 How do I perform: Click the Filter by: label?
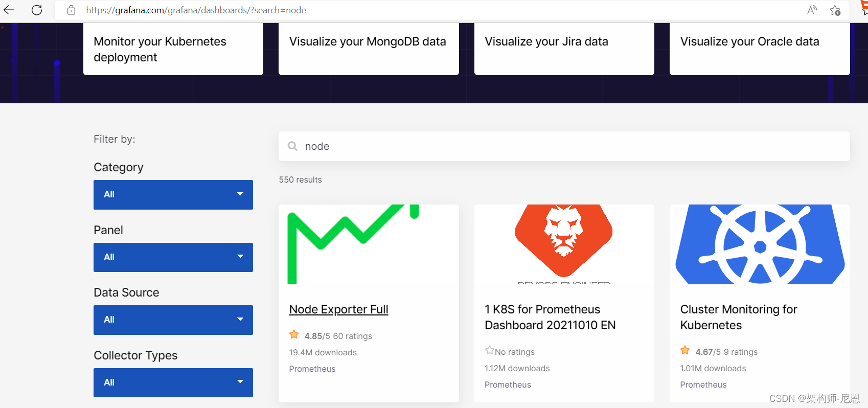[x=115, y=139]
